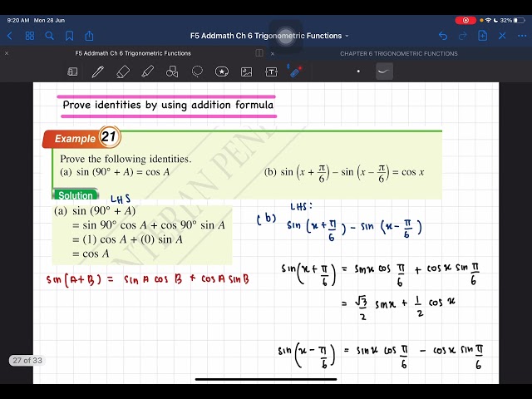Screen dimensions: 532x399
Task: Select the Highlighter tool
Action: click(148, 71)
